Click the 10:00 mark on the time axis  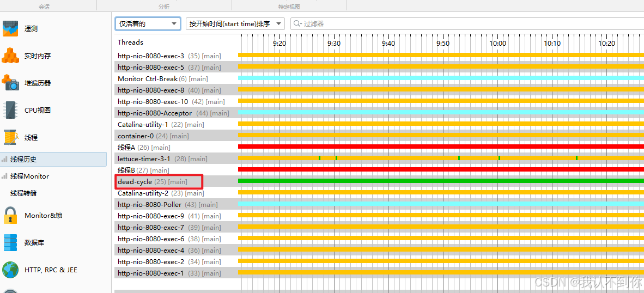498,43
